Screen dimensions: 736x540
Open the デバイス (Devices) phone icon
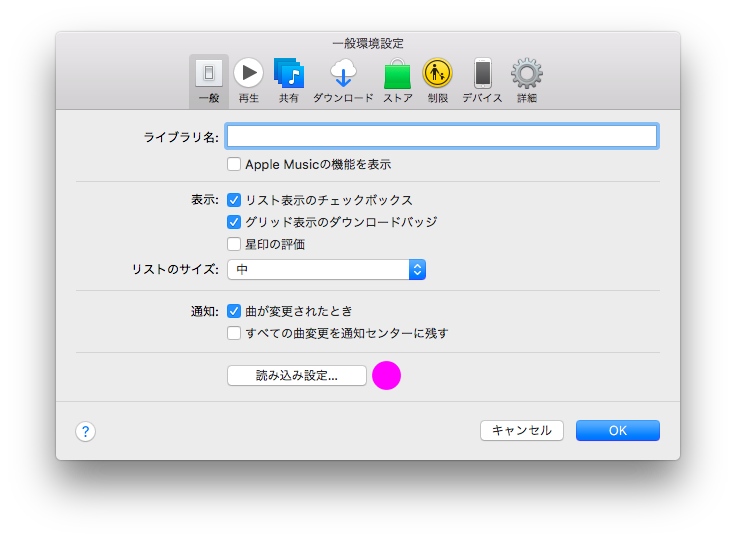click(x=483, y=73)
